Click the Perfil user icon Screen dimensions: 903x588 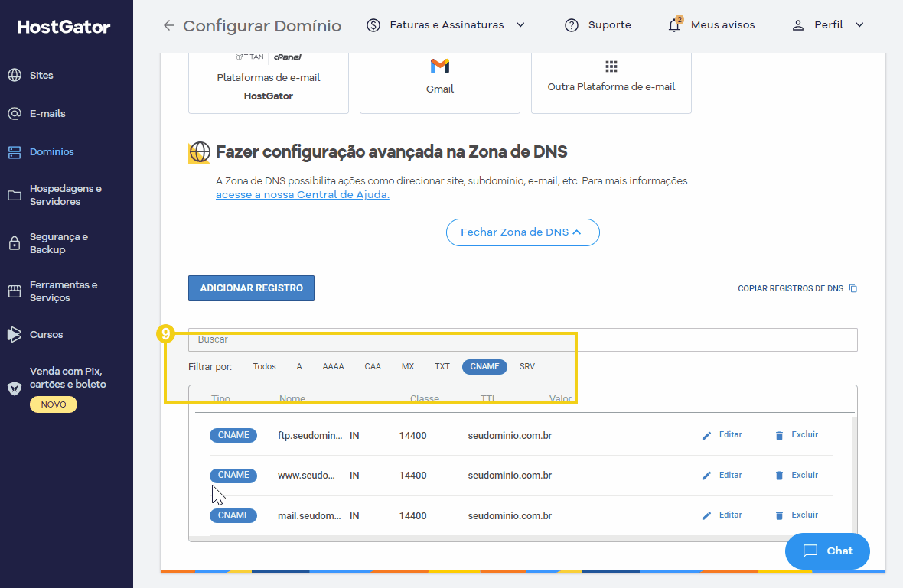pyautogui.click(x=797, y=25)
